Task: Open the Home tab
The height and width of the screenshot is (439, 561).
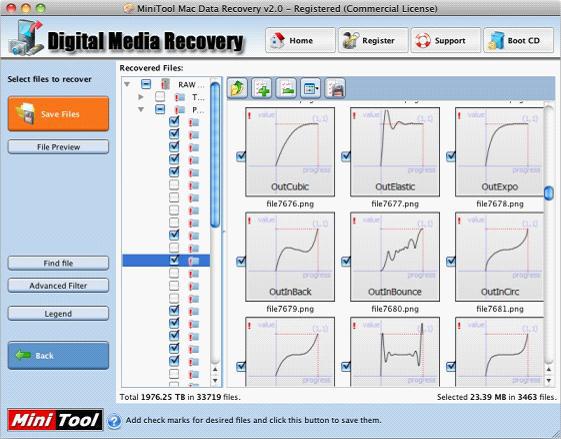Action: 300,40
